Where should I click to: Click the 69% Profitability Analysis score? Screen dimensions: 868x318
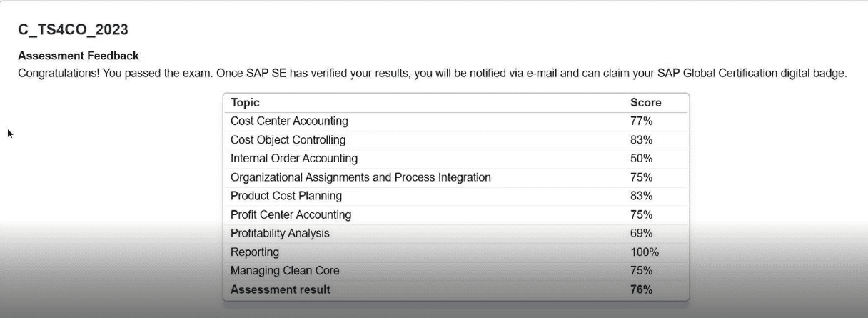tap(641, 233)
